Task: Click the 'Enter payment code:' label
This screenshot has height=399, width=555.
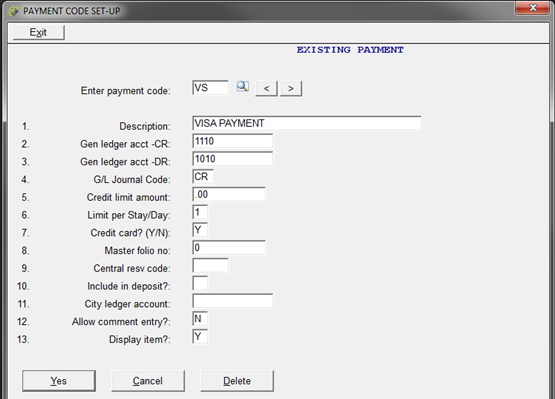Action: coord(126,91)
